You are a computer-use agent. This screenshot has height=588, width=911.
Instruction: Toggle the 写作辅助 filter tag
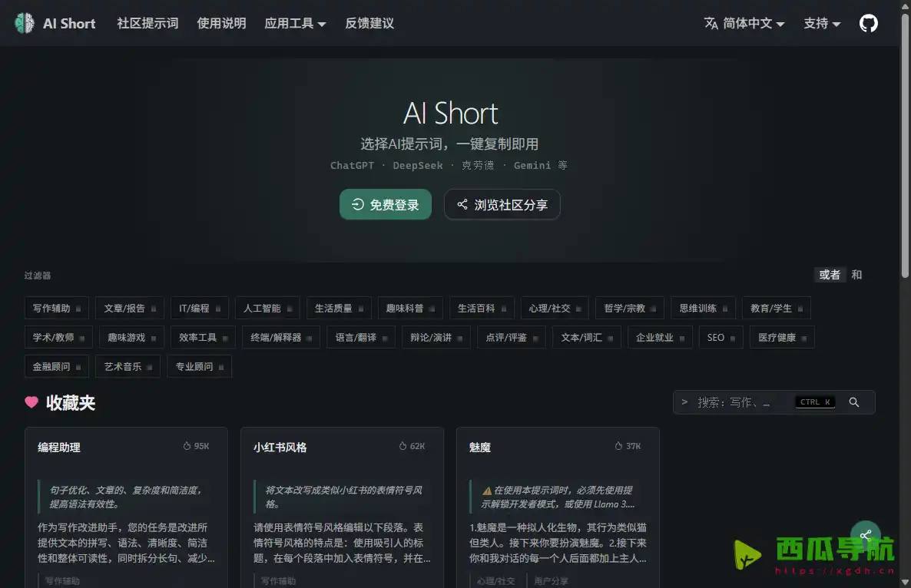pyautogui.click(x=56, y=309)
